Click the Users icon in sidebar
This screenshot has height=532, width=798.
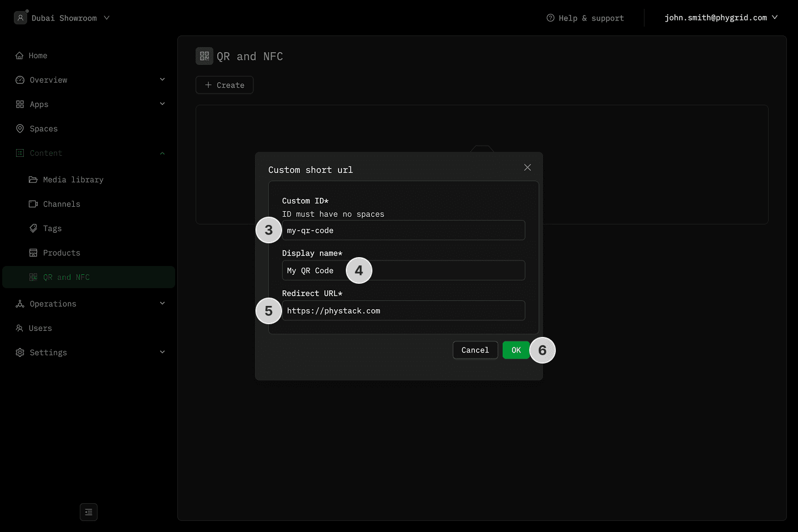point(19,328)
